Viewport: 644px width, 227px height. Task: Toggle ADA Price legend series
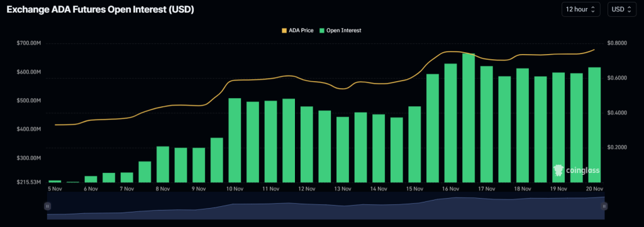[x=297, y=30]
